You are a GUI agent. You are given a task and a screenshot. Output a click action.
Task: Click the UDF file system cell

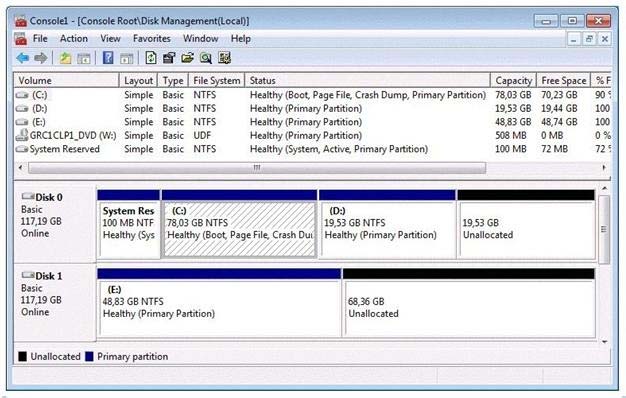tap(202, 136)
